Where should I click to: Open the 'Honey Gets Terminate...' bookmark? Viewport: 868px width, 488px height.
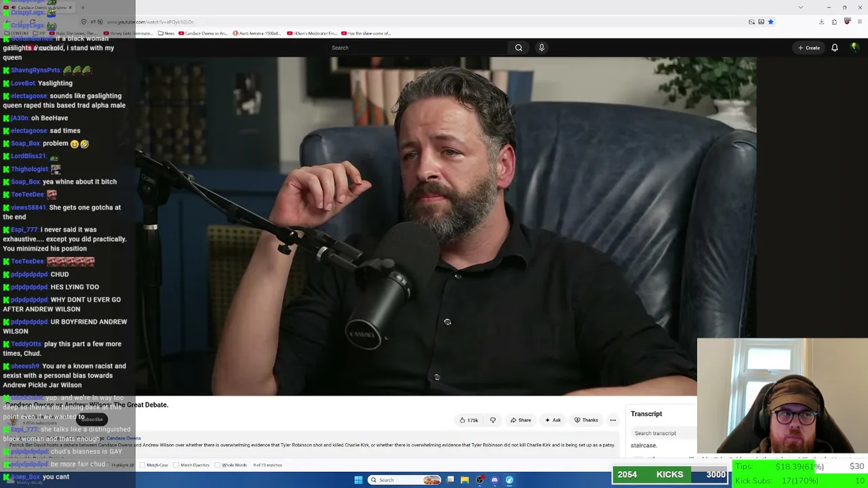coord(128,33)
